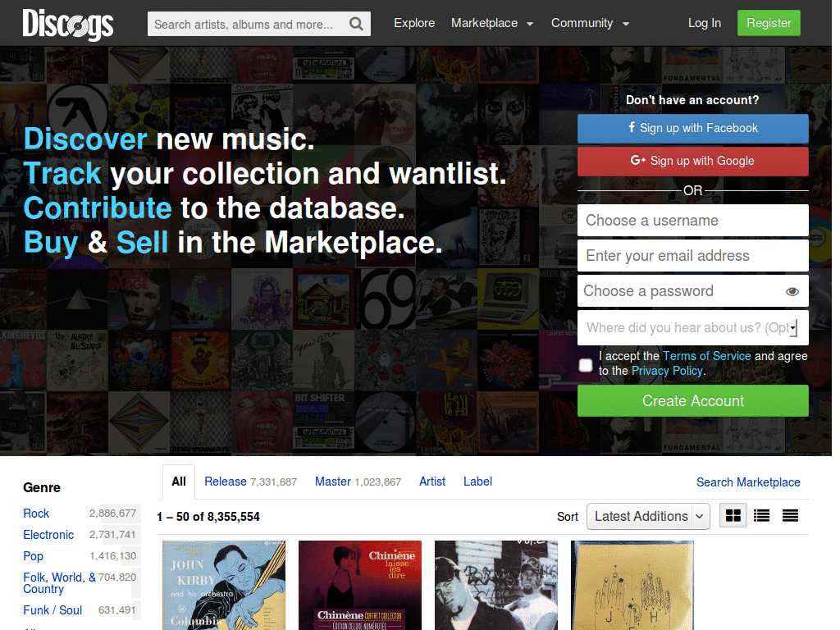Select the All tab

(179, 482)
